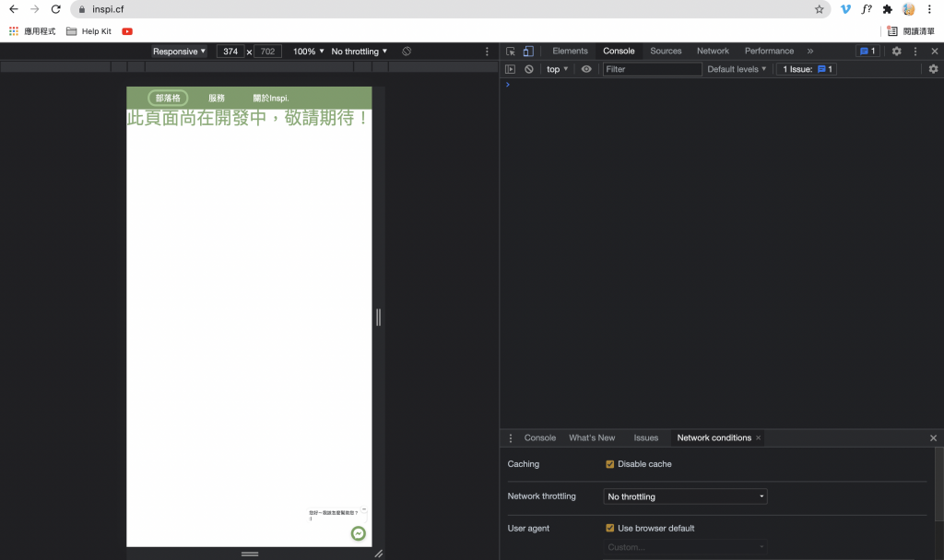Image resolution: width=944 pixels, height=560 pixels.
Task: Switch to the Issues drawer tab
Action: pyautogui.click(x=645, y=437)
